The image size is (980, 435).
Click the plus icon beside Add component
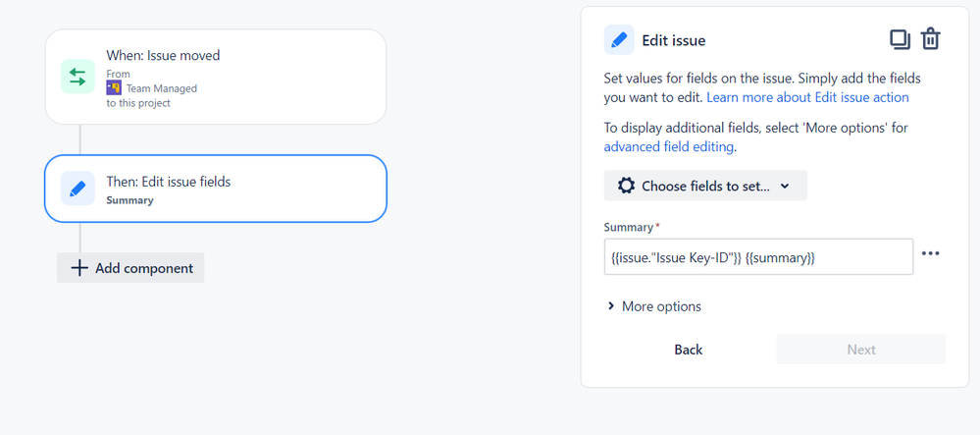point(78,268)
